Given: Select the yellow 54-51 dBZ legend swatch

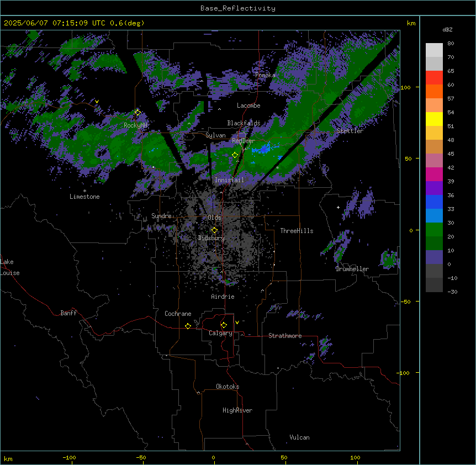Looking at the screenshot, I should [434, 119].
